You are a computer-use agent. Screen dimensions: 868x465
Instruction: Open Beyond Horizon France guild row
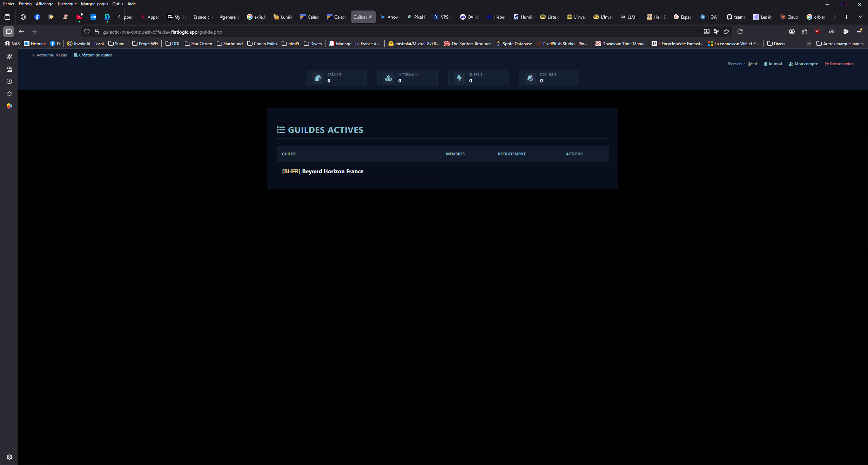pos(323,171)
